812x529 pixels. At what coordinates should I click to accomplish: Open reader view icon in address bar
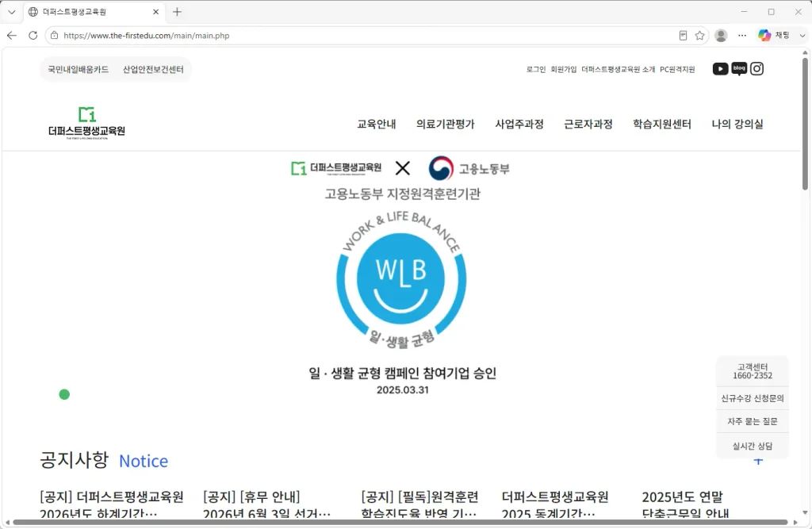(683, 35)
